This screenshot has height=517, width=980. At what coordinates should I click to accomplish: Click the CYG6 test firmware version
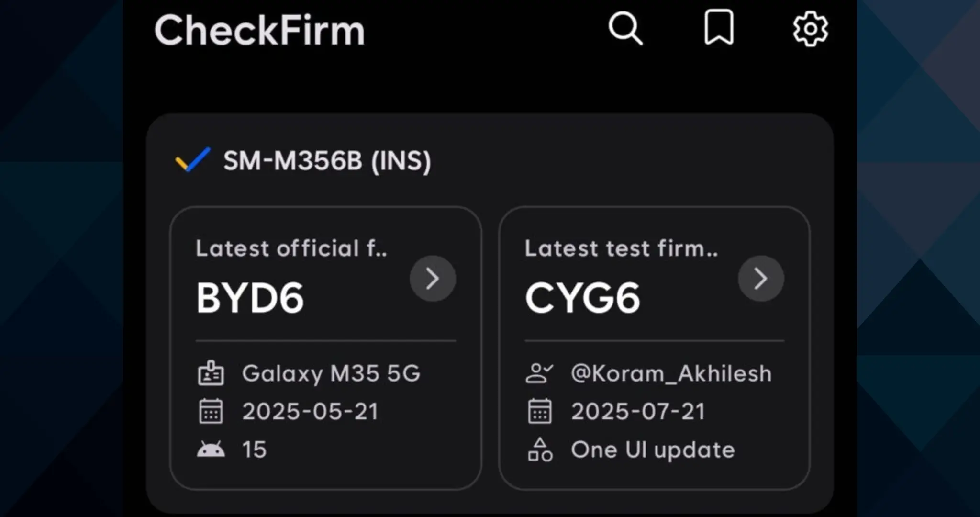coord(582,298)
